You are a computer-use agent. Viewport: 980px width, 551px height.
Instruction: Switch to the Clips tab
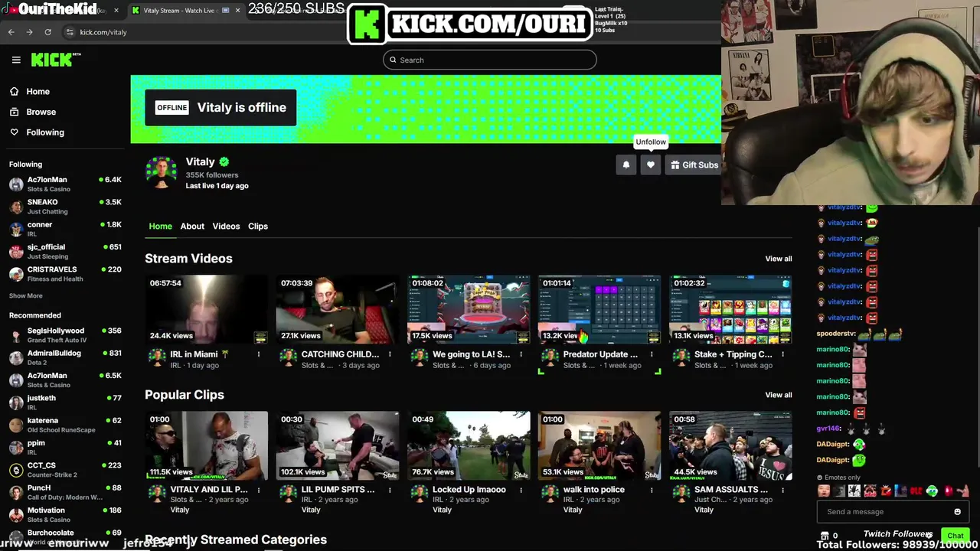pyautogui.click(x=258, y=227)
